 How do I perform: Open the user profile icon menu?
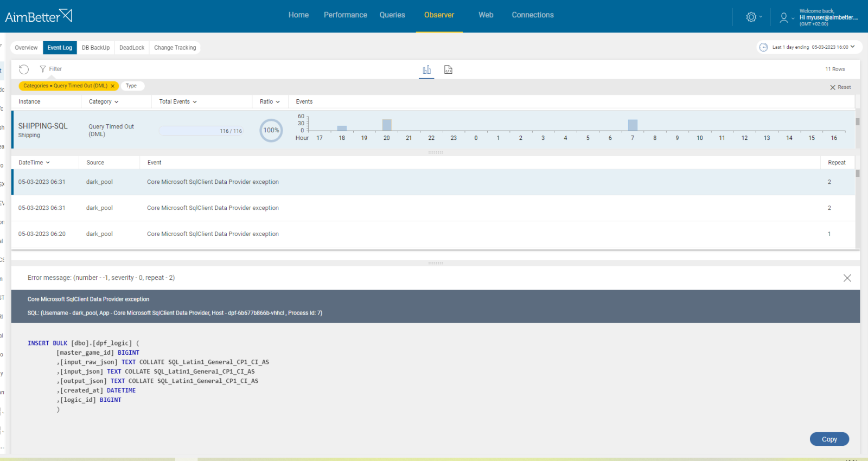[783, 17]
